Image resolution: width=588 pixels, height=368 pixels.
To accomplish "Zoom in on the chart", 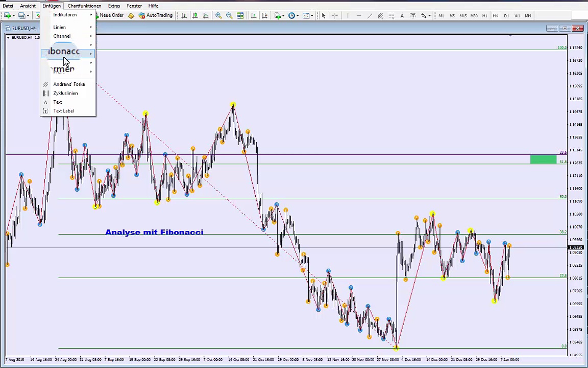I will (x=218, y=16).
